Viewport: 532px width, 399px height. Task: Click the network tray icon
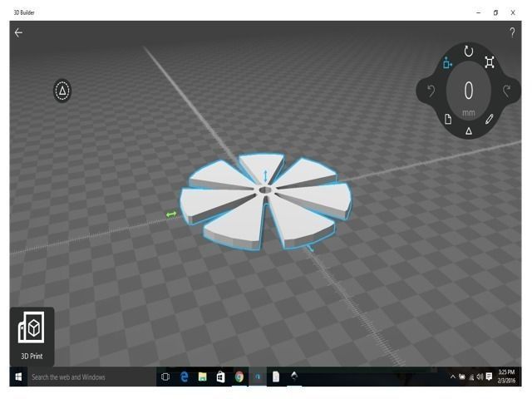click(471, 377)
